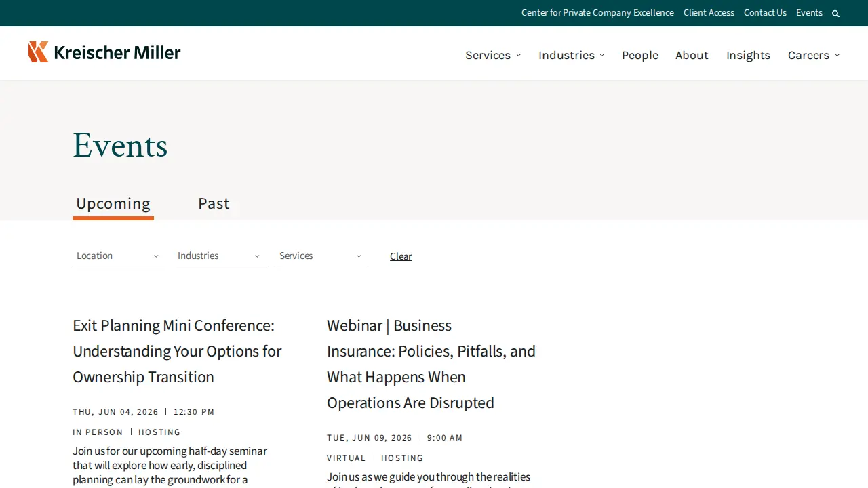
Task: Go to the People page
Action: [x=640, y=55]
